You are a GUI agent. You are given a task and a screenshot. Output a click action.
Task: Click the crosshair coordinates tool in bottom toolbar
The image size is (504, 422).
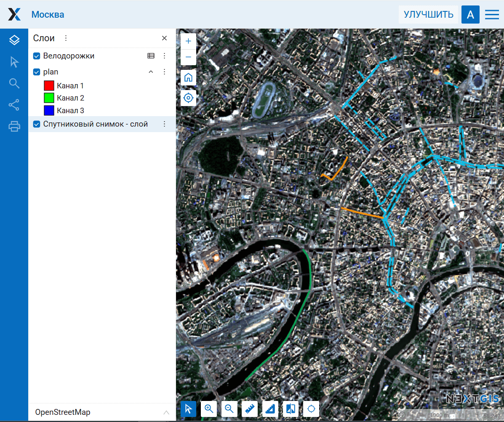point(311,409)
